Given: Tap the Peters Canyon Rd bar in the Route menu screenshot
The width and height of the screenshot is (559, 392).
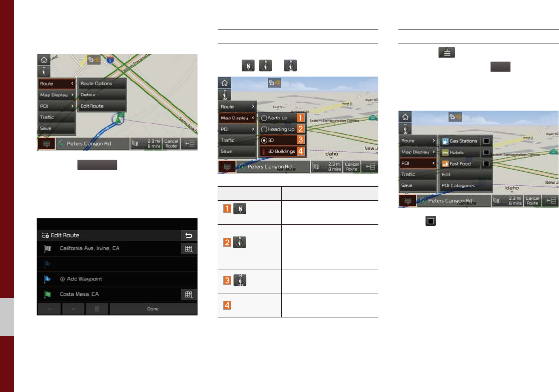Looking at the screenshot, I should [93, 144].
